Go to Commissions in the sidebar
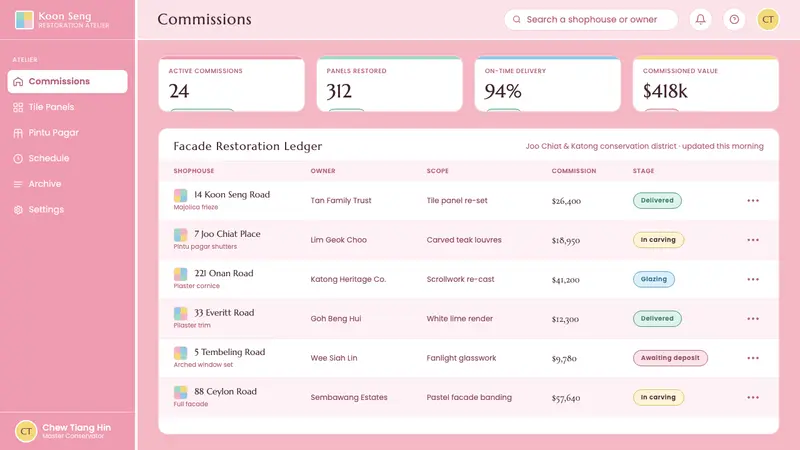 pos(67,82)
